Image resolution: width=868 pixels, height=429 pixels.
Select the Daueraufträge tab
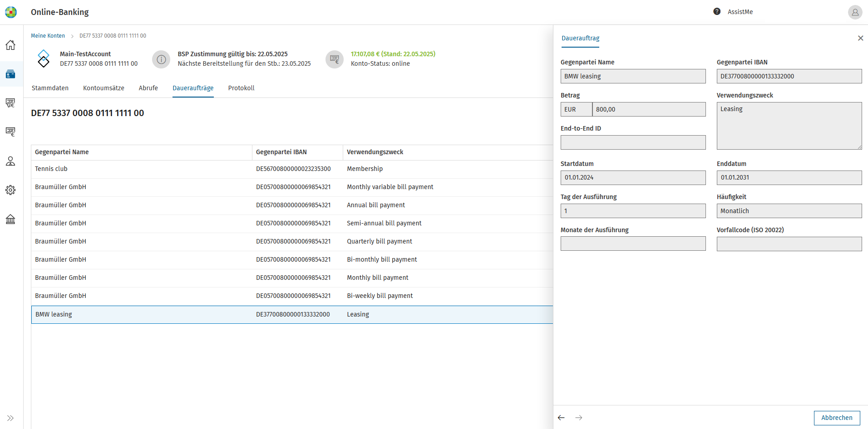(x=193, y=88)
